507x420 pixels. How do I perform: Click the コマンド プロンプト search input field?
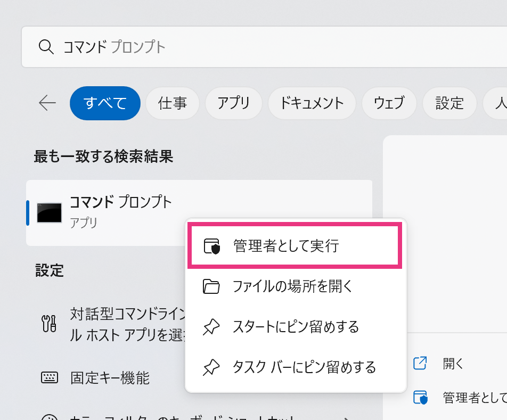coord(264,47)
